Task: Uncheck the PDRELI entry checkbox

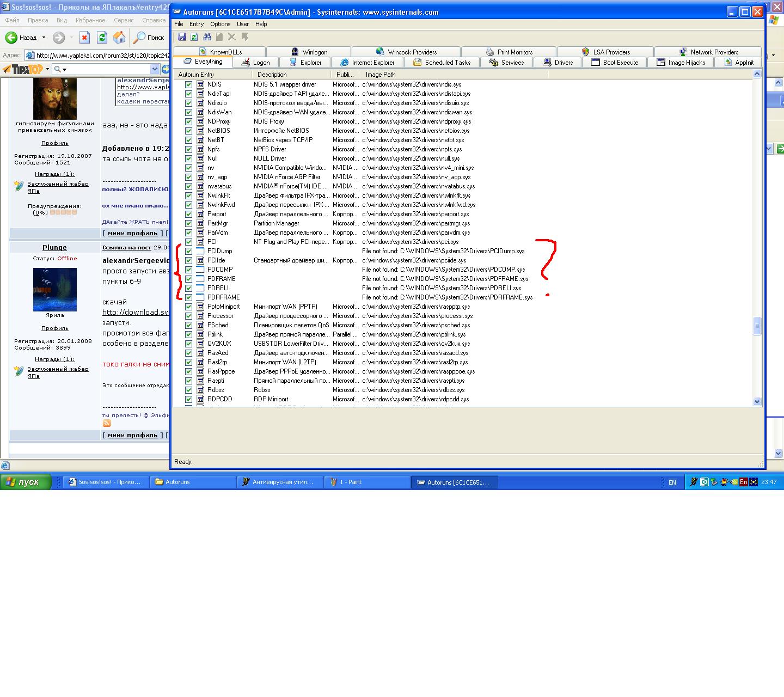Action: [188, 288]
